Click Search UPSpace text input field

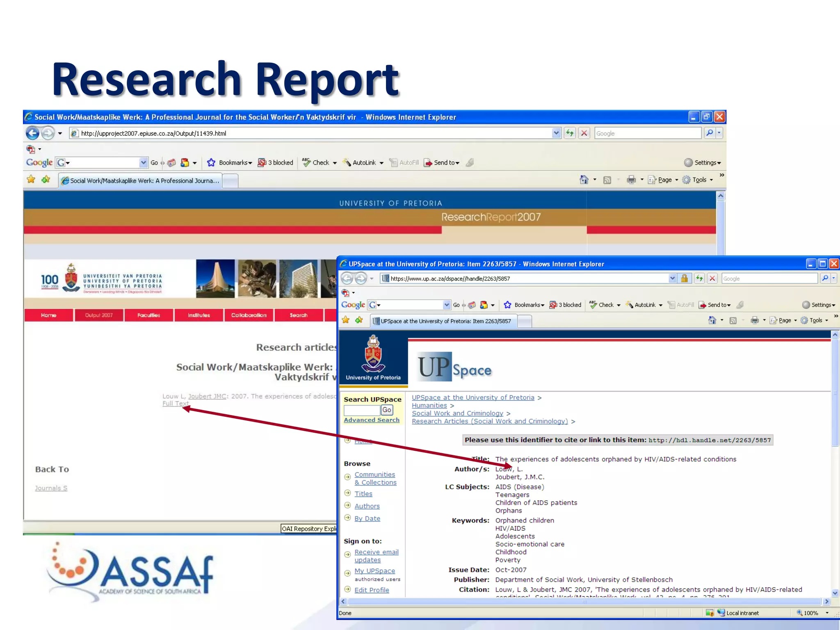(362, 410)
